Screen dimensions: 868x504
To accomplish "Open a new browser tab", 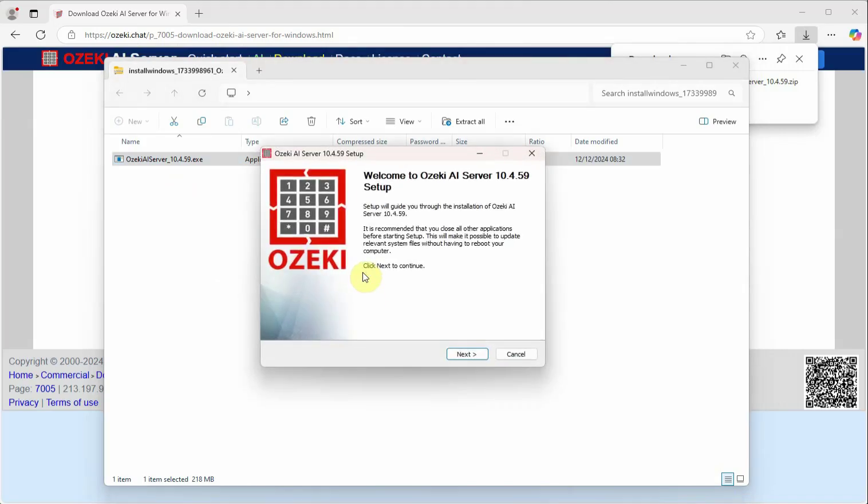I will (199, 13).
